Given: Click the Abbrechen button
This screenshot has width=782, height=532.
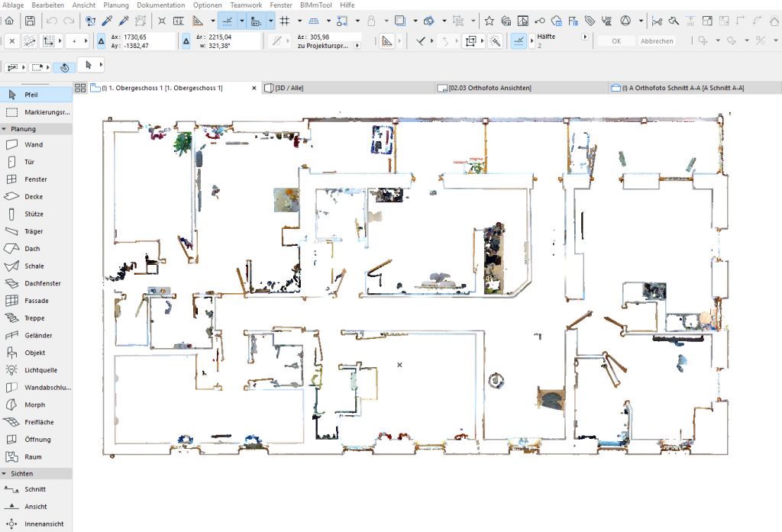Looking at the screenshot, I should point(656,41).
